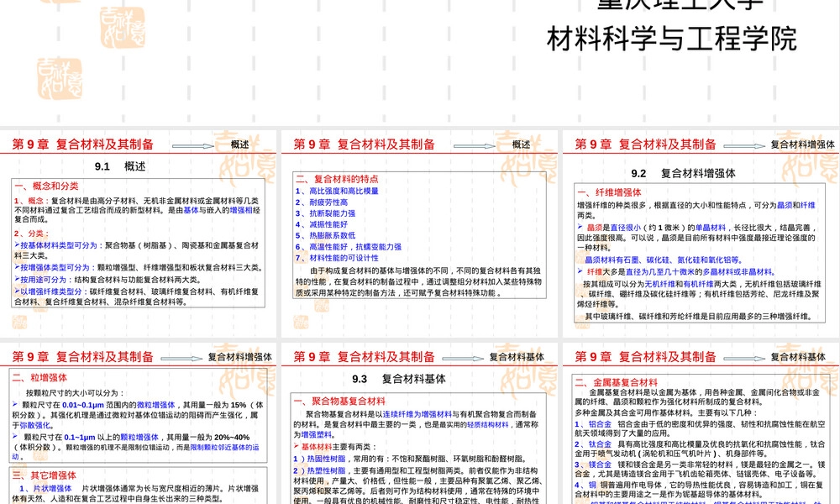The width and height of the screenshot is (840, 504).
Task: Click the heading 二、金属基复合材料
Action: point(616,382)
